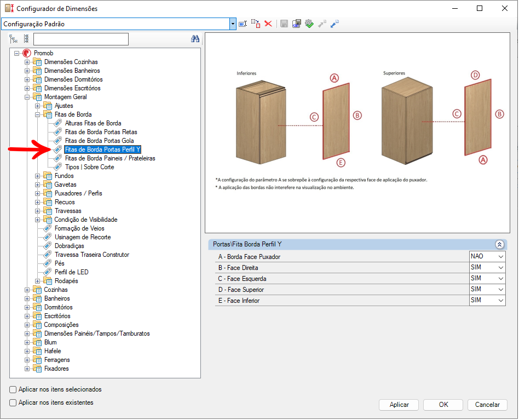The height and width of the screenshot is (420, 519).
Task: Open the B - Face Direita dropdown
Action: coord(501,267)
